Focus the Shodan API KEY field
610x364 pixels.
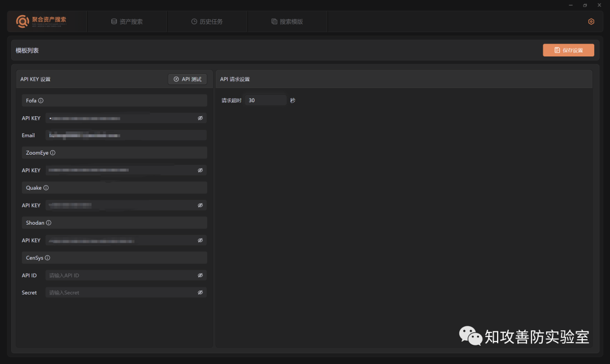pos(126,240)
